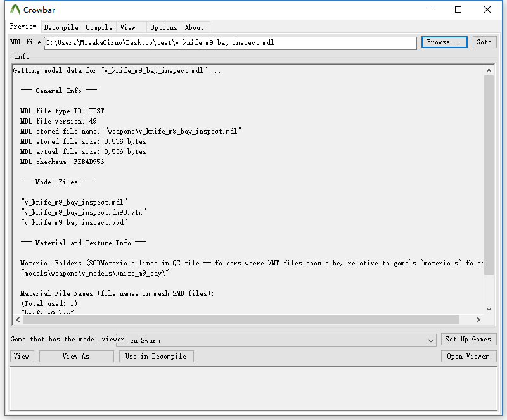This screenshot has width=507, height=420.
Task: Click the 'Material and Texture Info' heading
Action: click(84, 243)
